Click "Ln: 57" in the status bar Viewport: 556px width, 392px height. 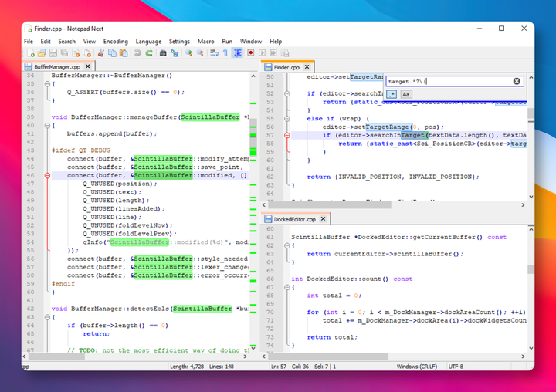[279, 367]
